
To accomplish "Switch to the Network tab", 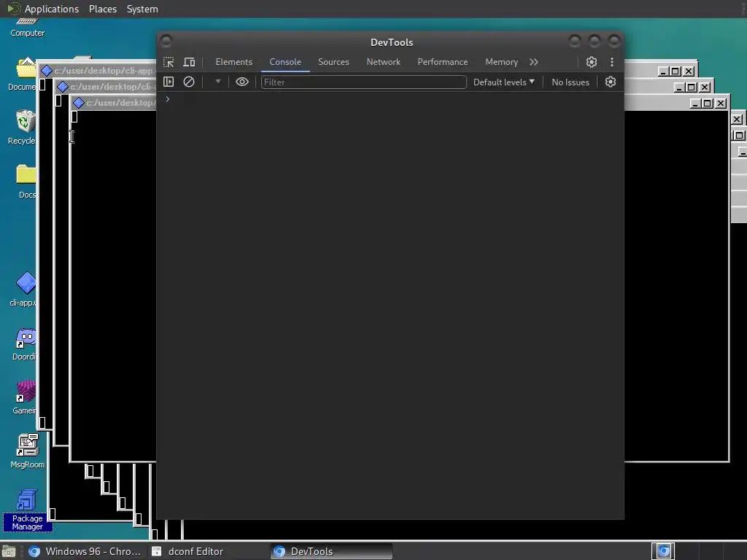I will coord(383,62).
